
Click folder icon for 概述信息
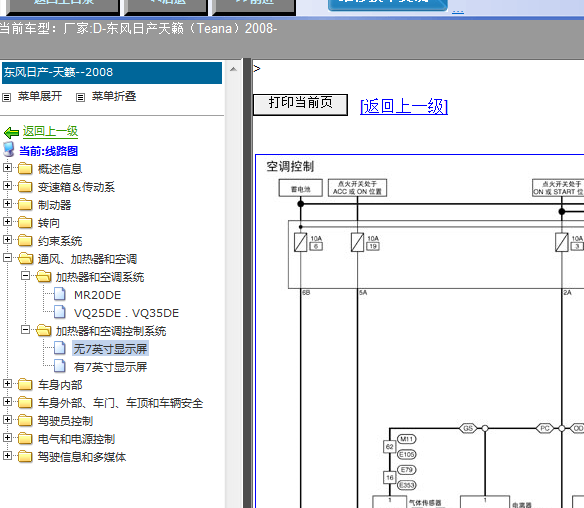(x=25, y=168)
